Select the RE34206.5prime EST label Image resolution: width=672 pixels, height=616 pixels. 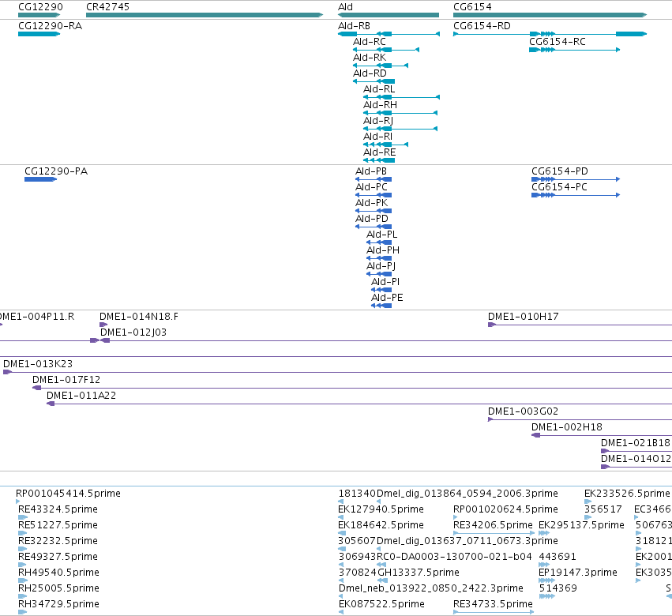(x=493, y=525)
